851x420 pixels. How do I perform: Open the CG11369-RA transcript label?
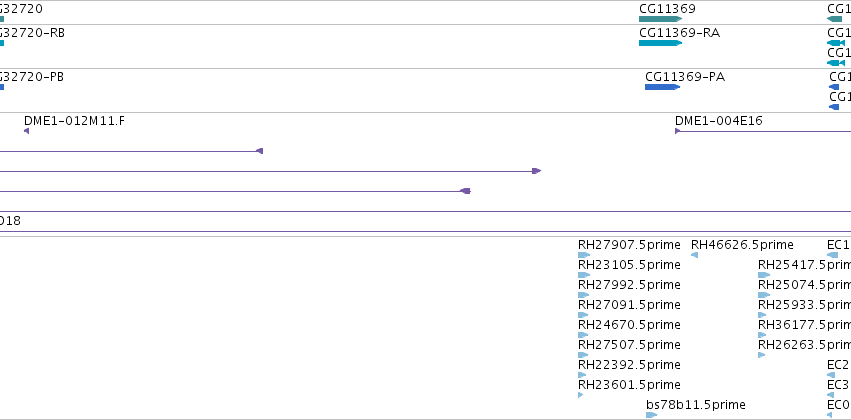[x=679, y=33]
